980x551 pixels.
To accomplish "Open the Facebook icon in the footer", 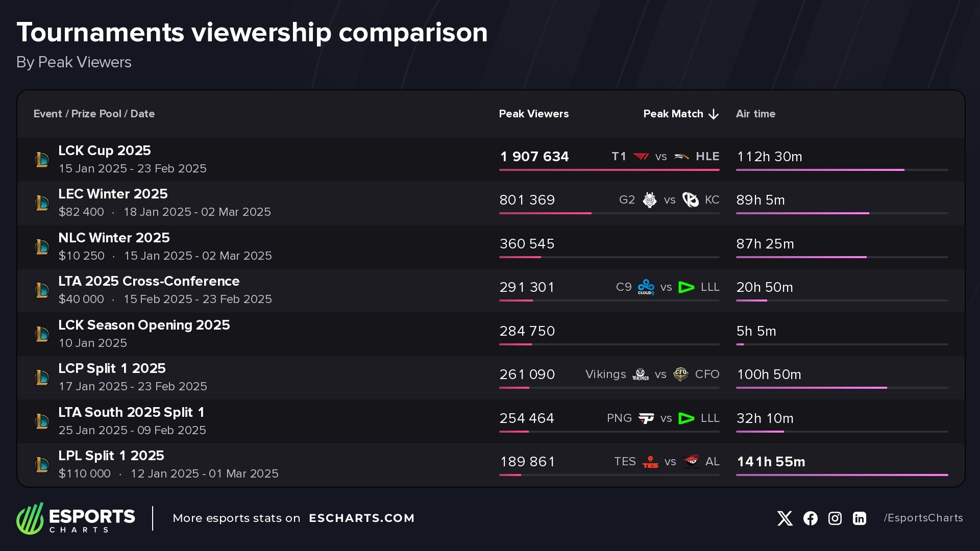I will coord(810,518).
